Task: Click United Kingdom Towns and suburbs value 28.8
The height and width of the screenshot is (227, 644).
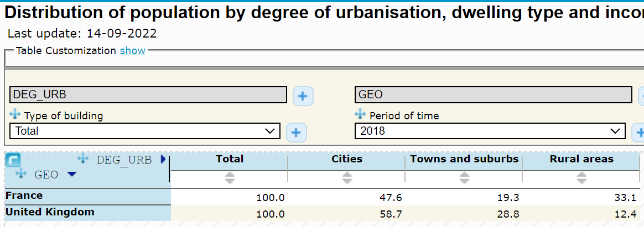Action: 508,214
